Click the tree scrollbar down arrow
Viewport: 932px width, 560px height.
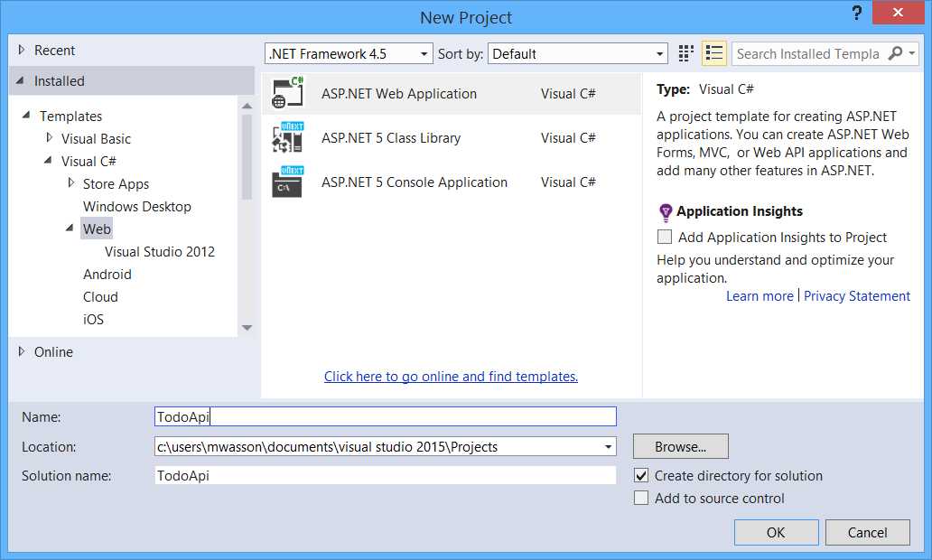coord(247,328)
